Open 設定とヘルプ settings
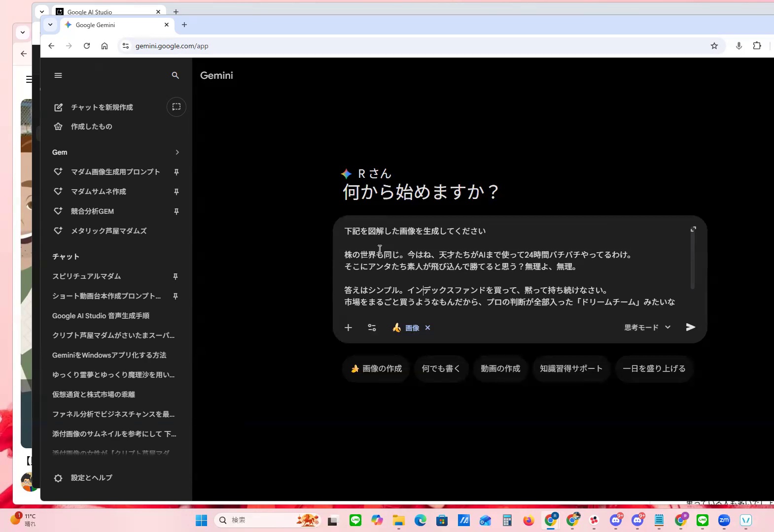 (x=83, y=478)
